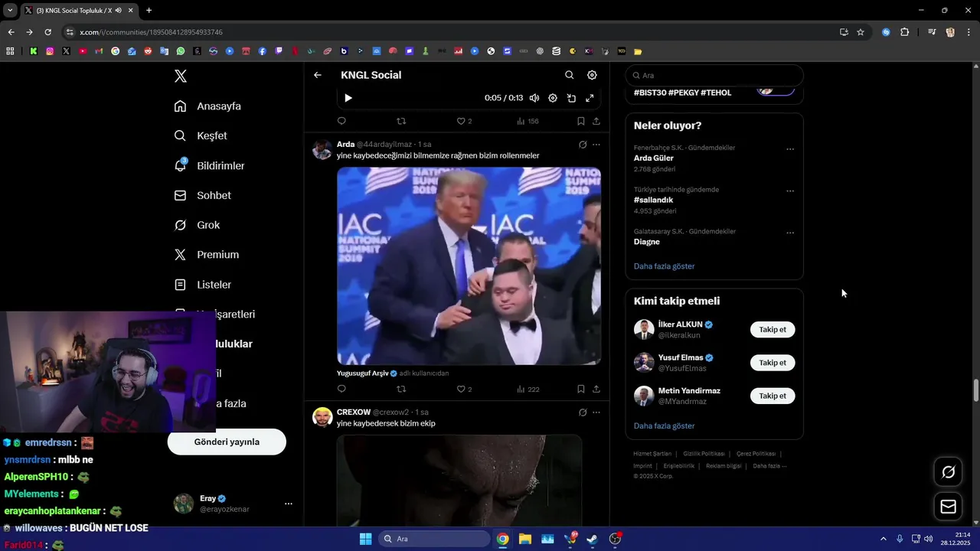This screenshot has width=980, height=551.
Task: Open Arda's profile avatar
Action: tap(322, 149)
